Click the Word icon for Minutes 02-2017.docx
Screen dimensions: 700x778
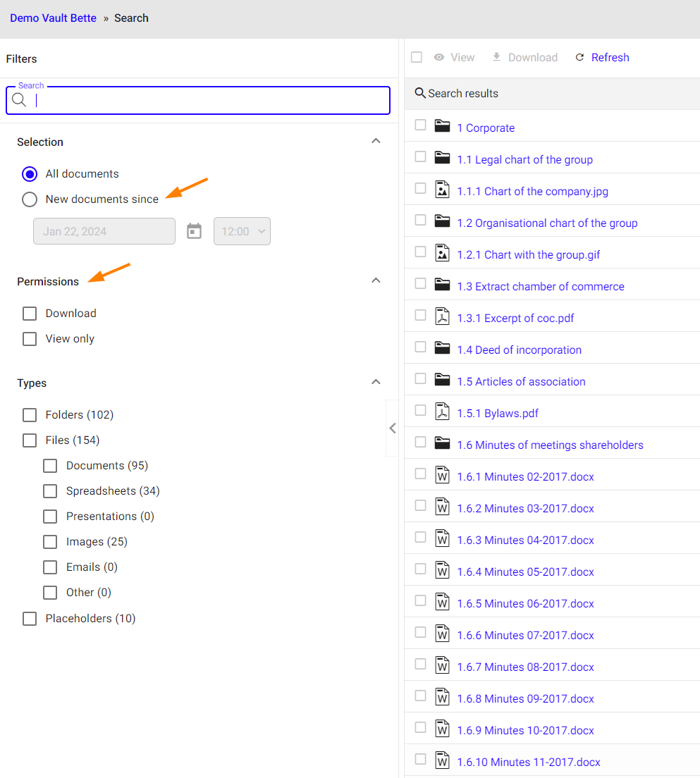[442, 476]
